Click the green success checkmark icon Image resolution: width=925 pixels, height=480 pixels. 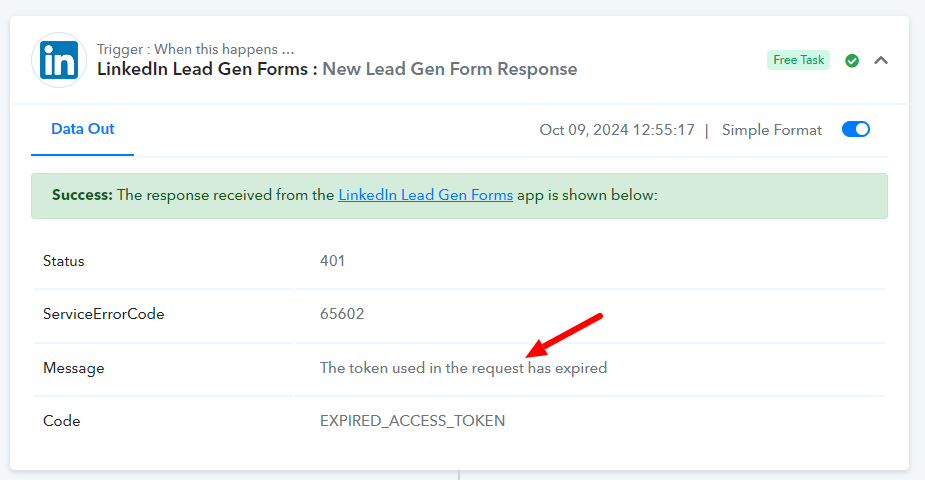(x=852, y=60)
